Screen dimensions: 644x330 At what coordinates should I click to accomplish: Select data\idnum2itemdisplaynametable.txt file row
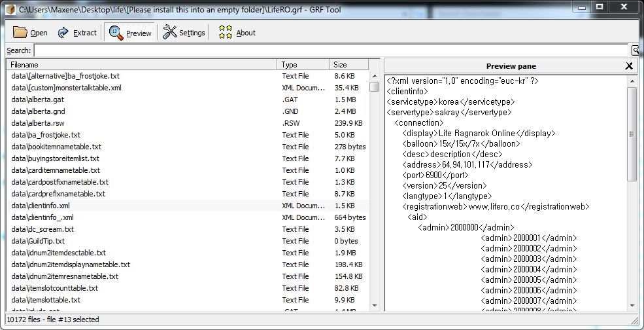(x=188, y=265)
